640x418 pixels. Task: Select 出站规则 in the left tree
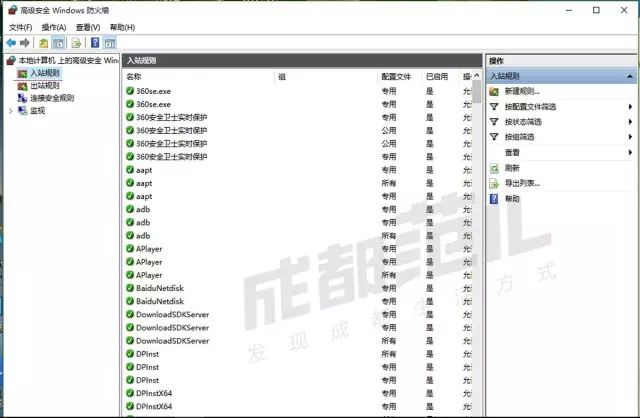tap(45, 85)
